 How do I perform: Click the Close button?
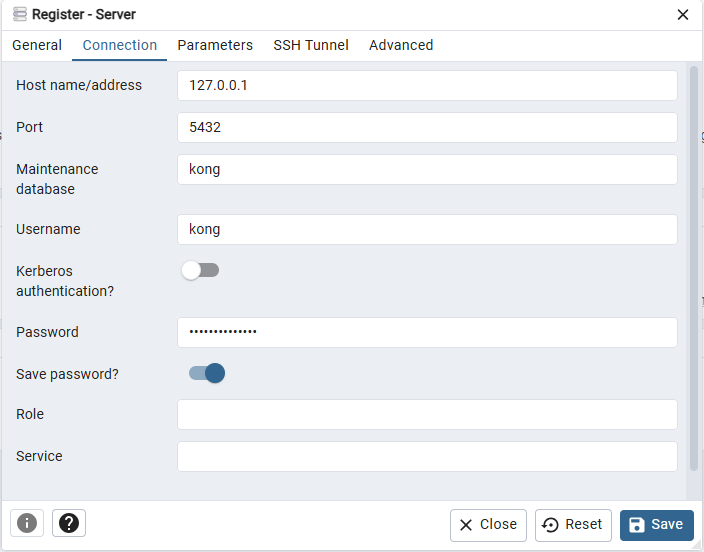[488, 525]
